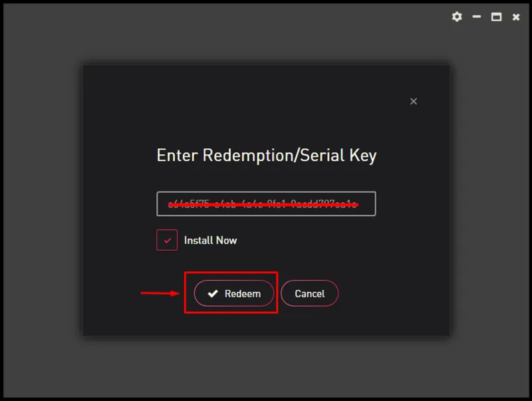532x401 pixels.
Task: Cancel the key redemption
Action: point(309,293)
